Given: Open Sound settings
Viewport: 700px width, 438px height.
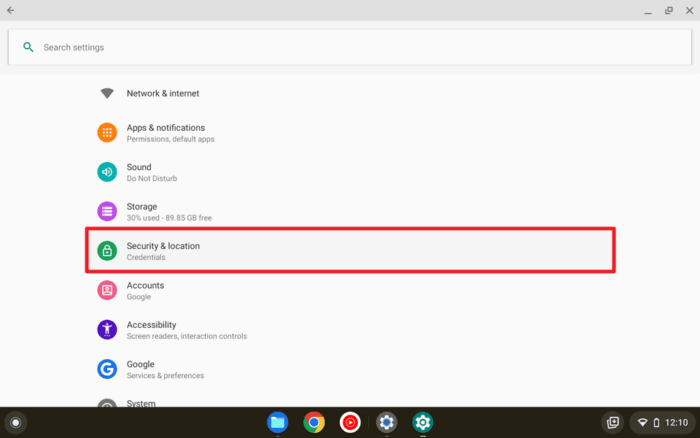Looking at the screenshot, I should pos(350,172).
